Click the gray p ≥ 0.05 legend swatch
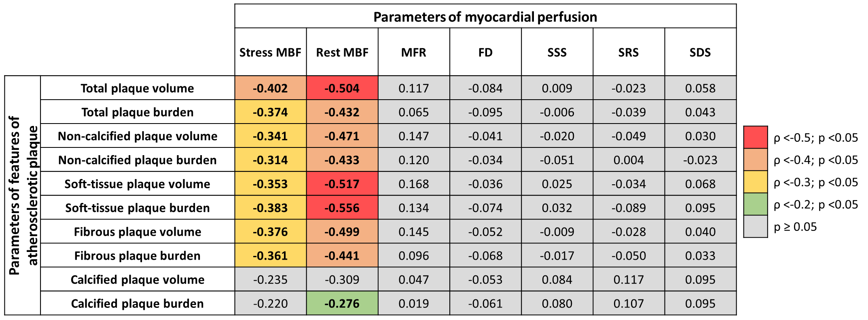Image resolution: width=868 pixels, height=320 pixels. click(755, 226)
